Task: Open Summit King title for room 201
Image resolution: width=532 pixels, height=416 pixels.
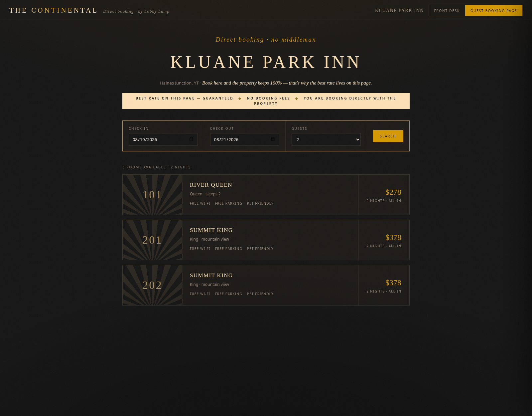Action: click(x=211, y=230)
